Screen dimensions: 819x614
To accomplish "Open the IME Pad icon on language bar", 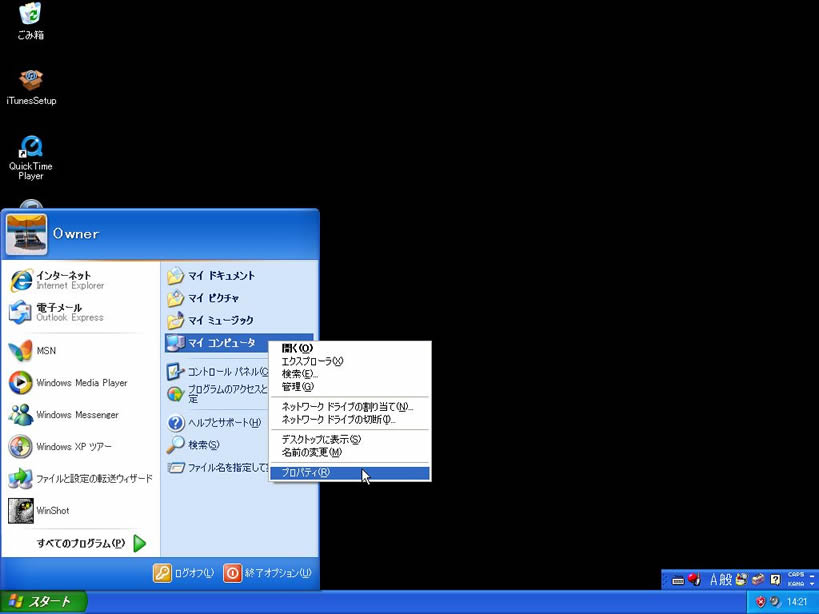I will tap(741, 580).
